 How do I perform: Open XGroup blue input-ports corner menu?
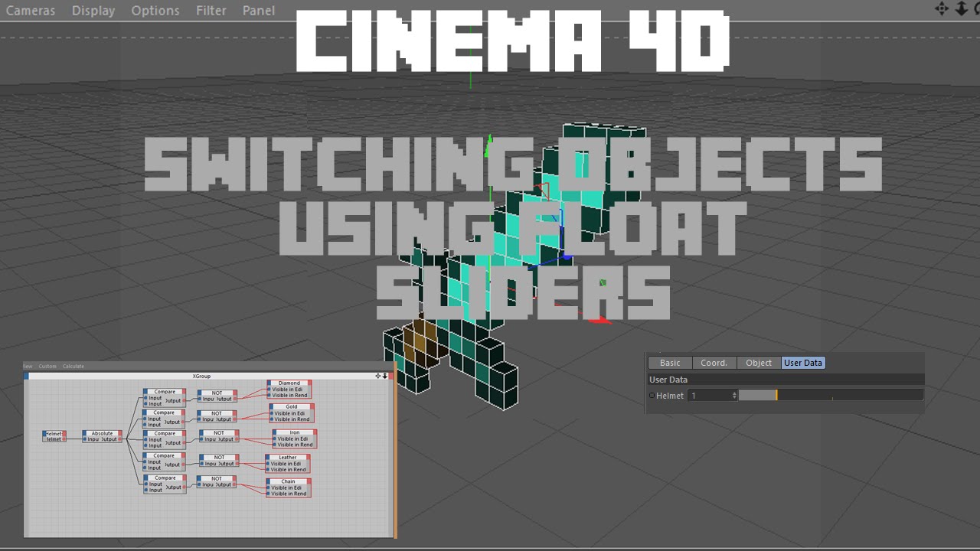click(26, 376)
